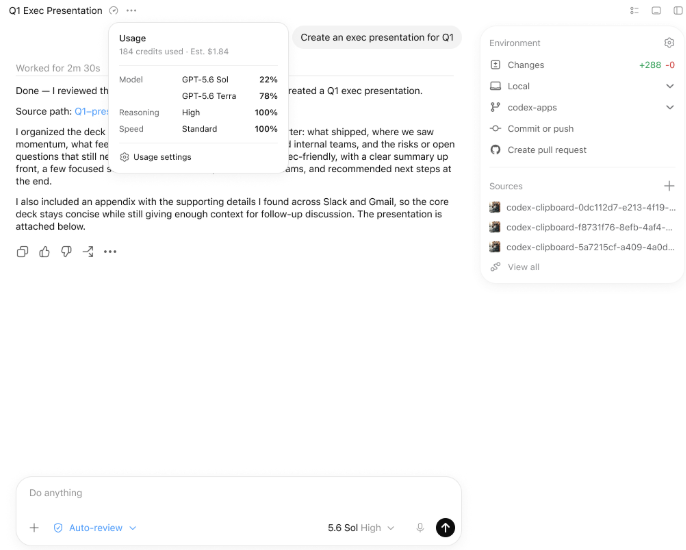Click the microphone dictation icon
The height and width of the screenshot is (550, 686).
420,528
